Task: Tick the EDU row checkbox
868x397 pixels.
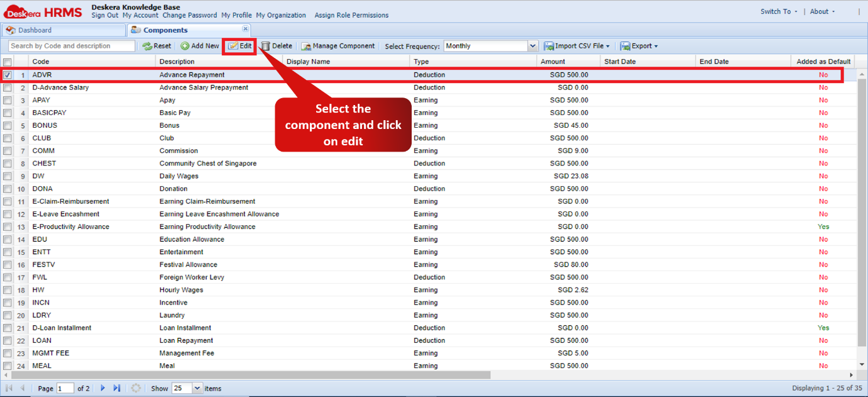Action: 7,239
